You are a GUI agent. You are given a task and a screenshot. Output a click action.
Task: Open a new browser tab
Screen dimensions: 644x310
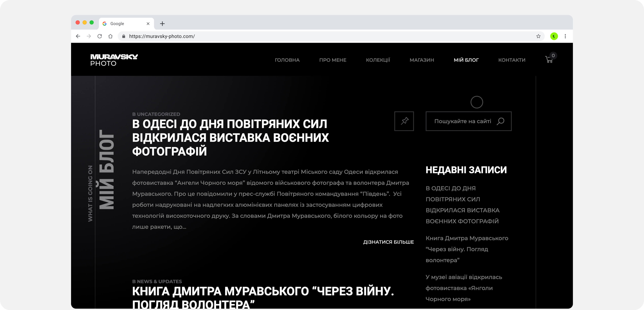(162, 24)
